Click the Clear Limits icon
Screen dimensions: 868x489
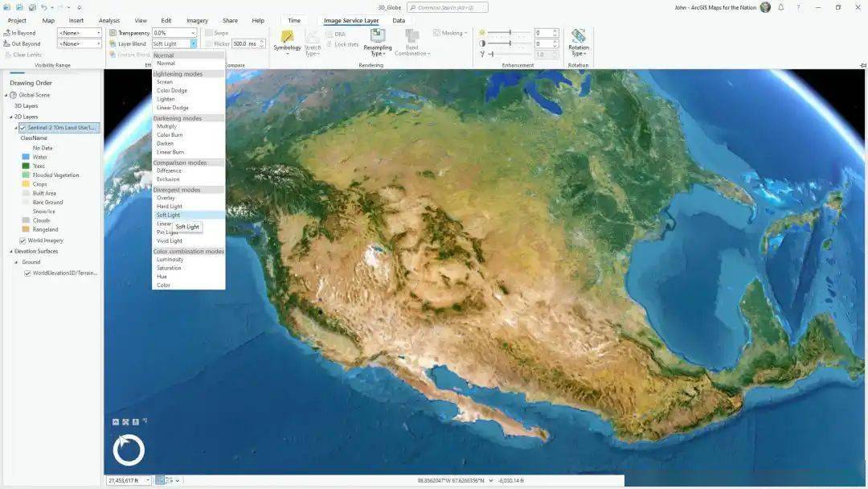[x=8, y=55]
